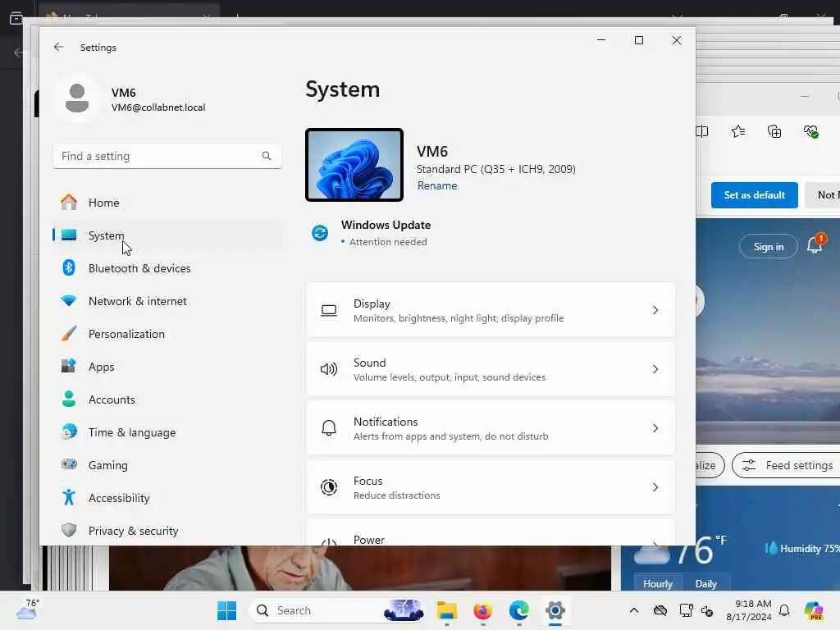This screenshot has width=840, height=630.
Task: Select System in Settings sidebar
Action: coord(167,235)
